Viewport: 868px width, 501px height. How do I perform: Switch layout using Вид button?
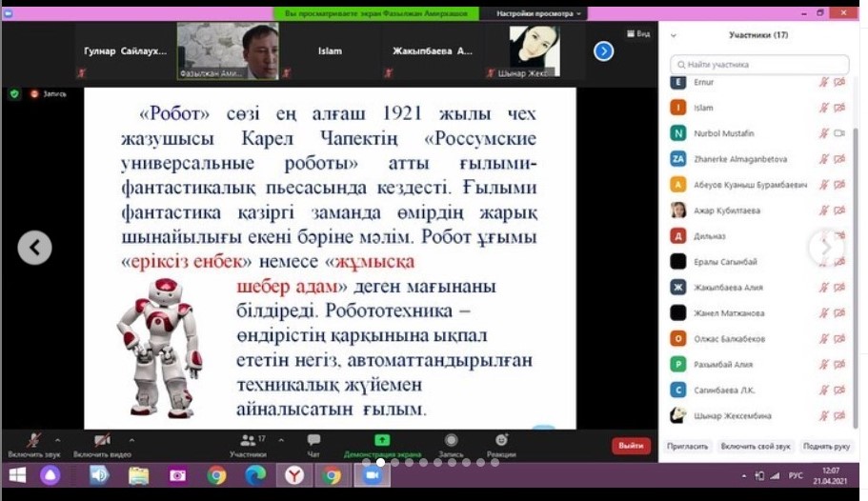coord(638,33)
